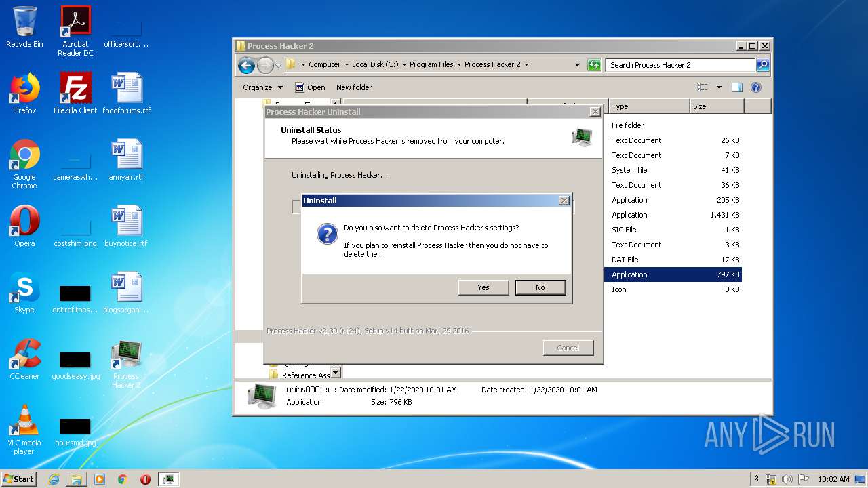Image resolution: width=868 pixels, height=488 pixels.
Task: Click Open in Explorer toolbar
Action: pyautogui.click(x=310, y=87)
